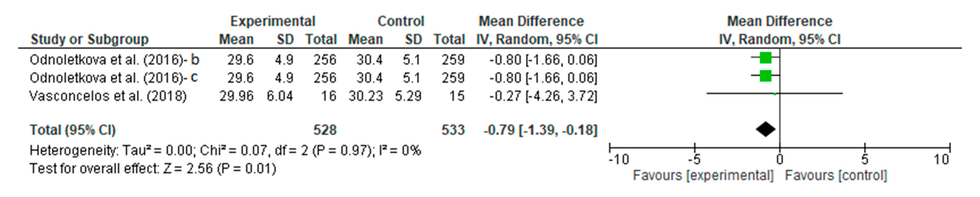The height and width of the screenshot is (197, 980).
Task: Click the experimental total value 528
Action: pyautogui.click(x=325, y=130)
